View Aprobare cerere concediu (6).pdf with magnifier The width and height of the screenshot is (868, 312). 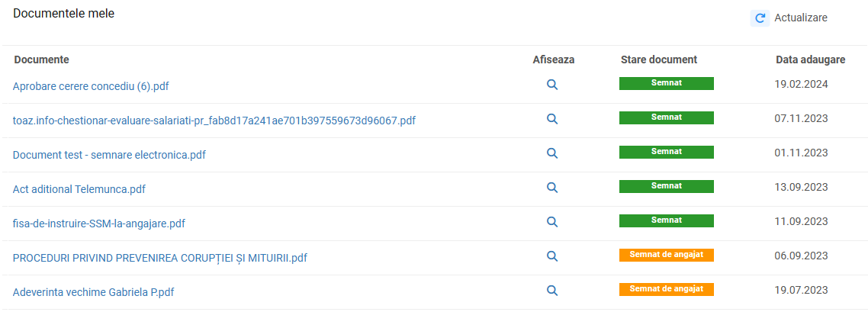pos(552,85)
